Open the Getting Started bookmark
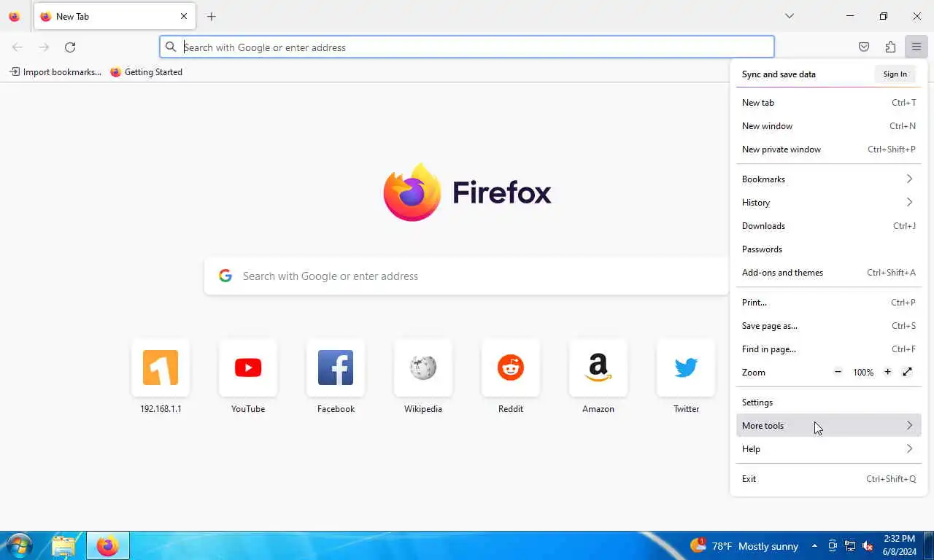This screenshot has height=560, width=934. pos(146,72)
